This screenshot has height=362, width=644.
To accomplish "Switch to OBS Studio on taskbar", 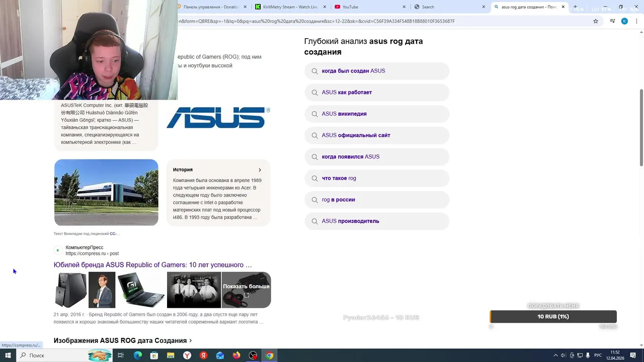I will (x=253, y=355).
